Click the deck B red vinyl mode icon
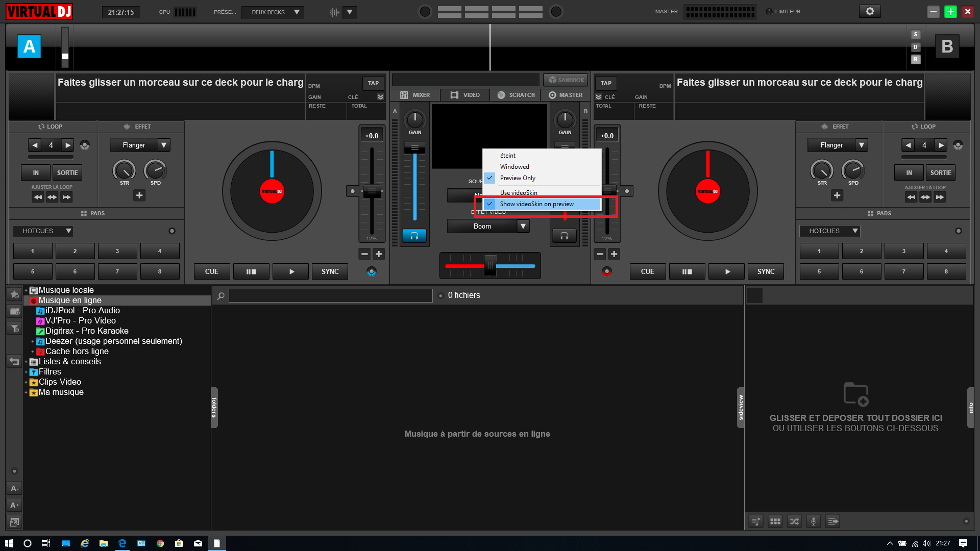980x551 pixels. (607, 271)
